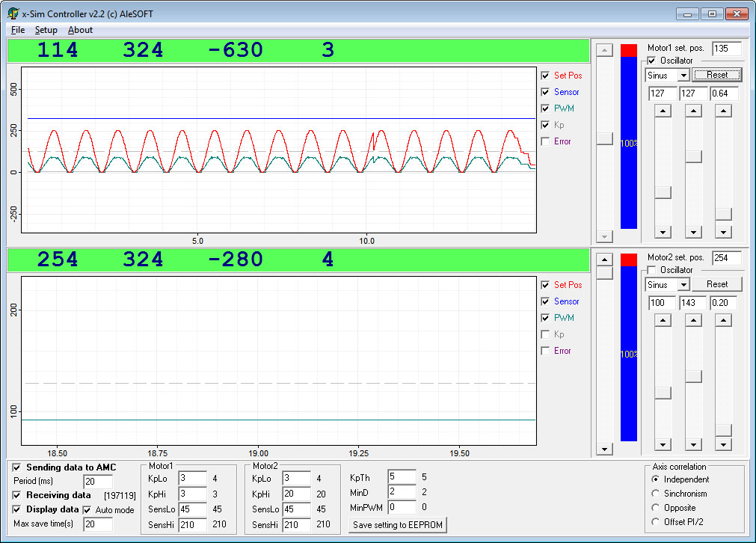
Task: Open the Motor2 Sinus waveform dropdown
Action: pos(683,285)
